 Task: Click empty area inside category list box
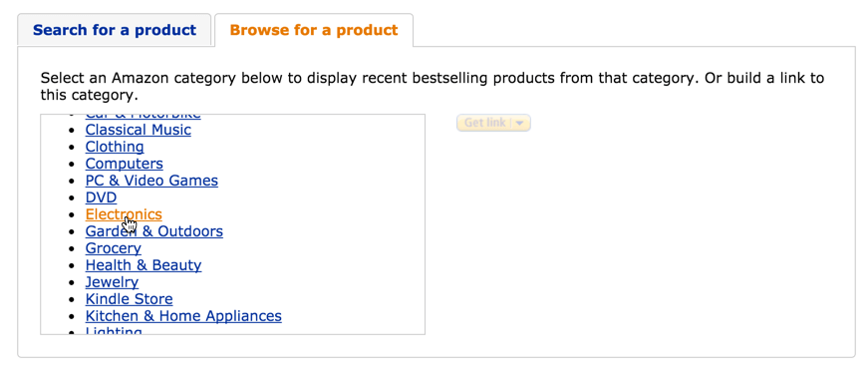[x=343, y=232]
